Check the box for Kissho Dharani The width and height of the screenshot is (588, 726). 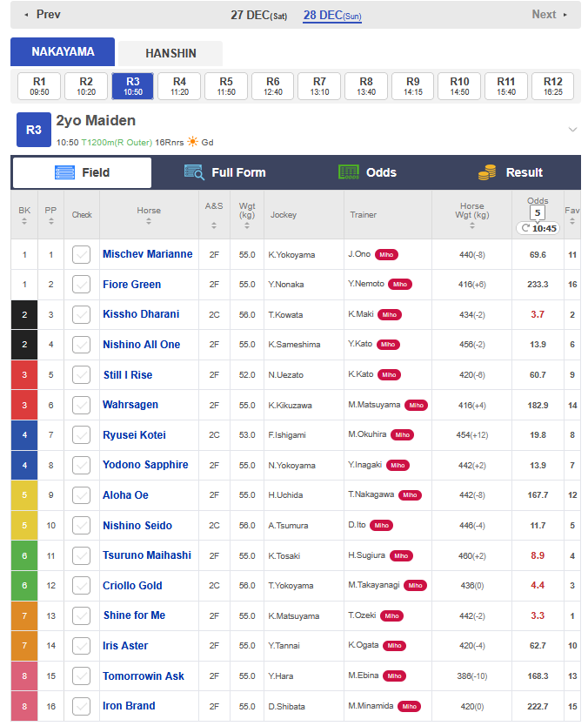(82, 315)
